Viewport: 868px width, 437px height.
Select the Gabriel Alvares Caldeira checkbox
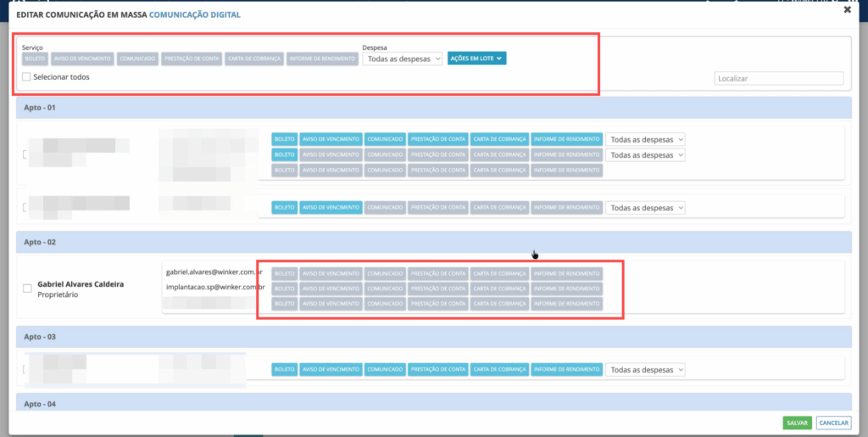point(27,289)
